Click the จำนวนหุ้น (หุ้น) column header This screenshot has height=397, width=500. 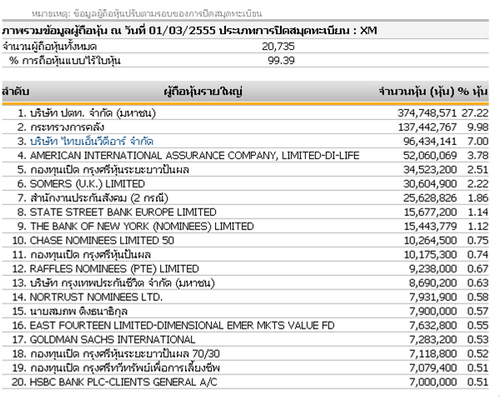(416, 92)
